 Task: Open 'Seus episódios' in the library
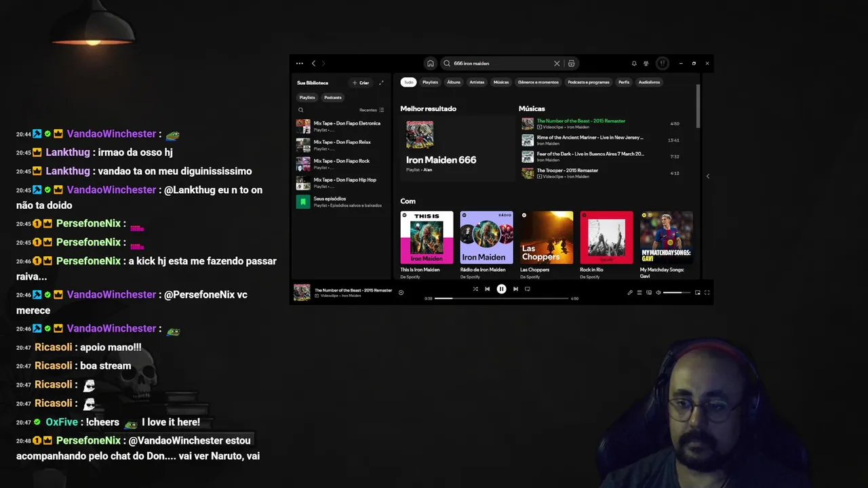click(x=341, y=202)
